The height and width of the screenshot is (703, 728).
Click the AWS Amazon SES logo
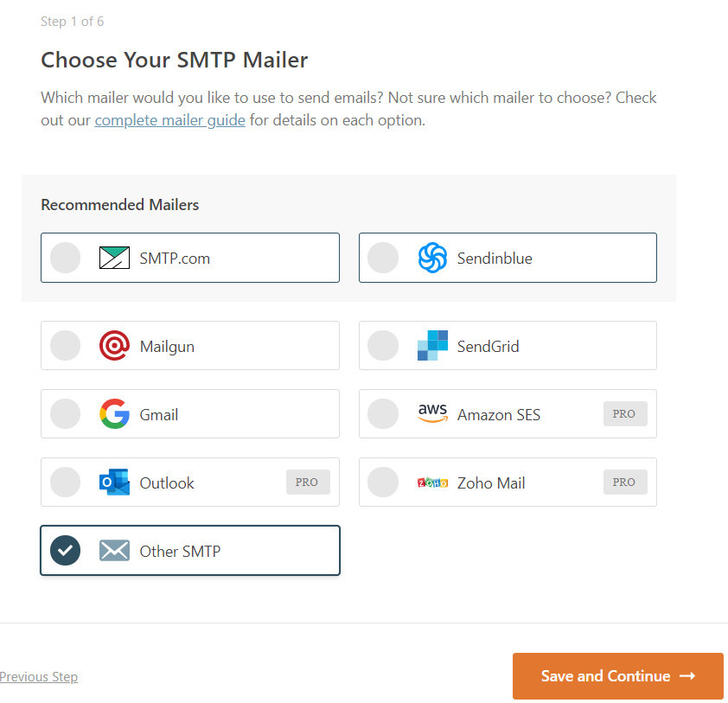pos(432,414)
